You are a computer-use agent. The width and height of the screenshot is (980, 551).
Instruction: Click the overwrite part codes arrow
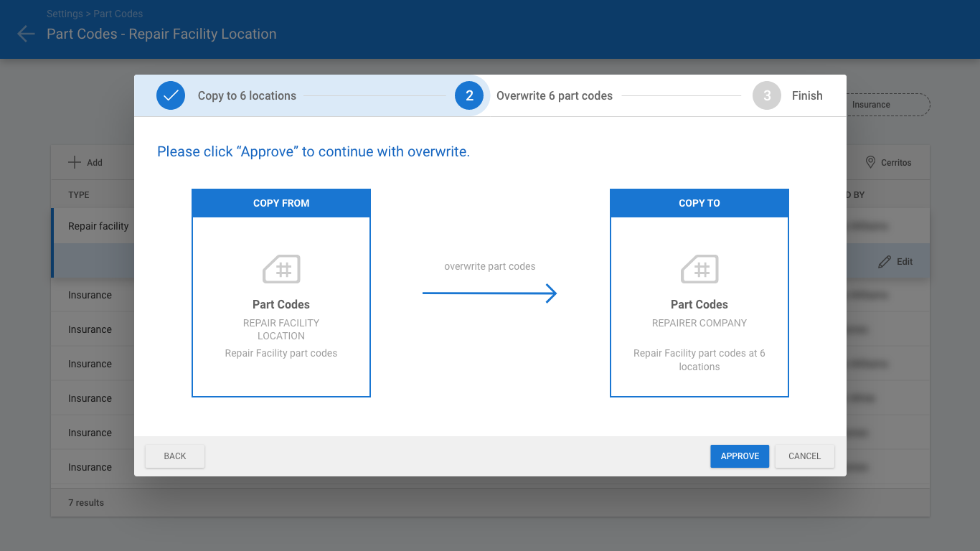pyautogui.click(x=490, y=293)
